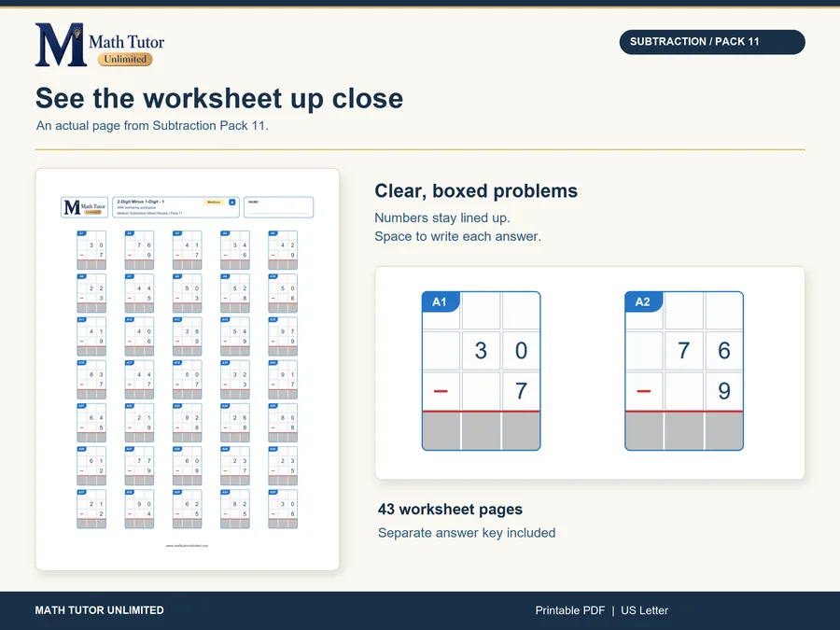Screen dimensions: 840x630
Task: Click the small 77 minus 9 problem on the worksheet
Action: [x=139, y=466]
